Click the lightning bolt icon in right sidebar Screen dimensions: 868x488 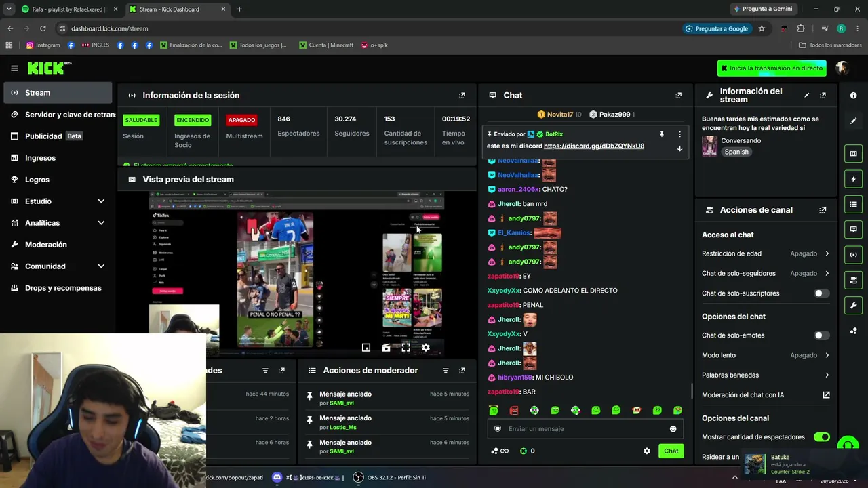tap(853, 179)
